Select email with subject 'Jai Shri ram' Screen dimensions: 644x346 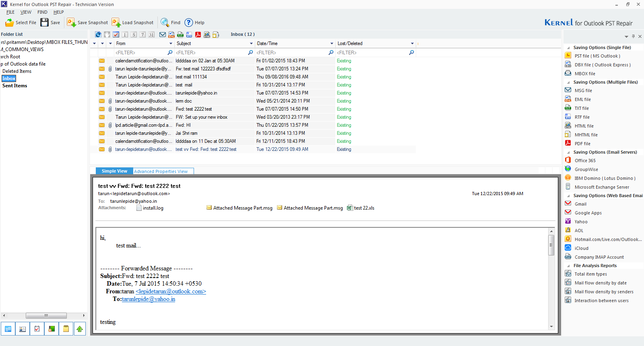(253, 133)
